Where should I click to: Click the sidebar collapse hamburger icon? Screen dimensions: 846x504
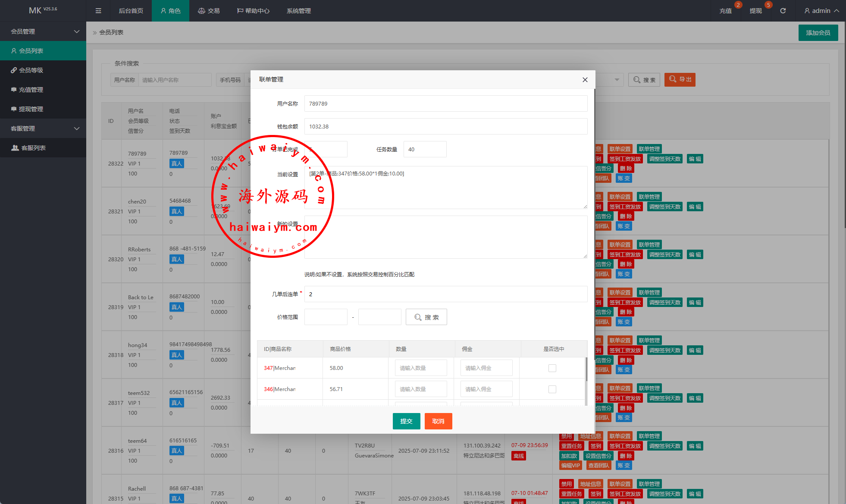click(x=98, y=11)
